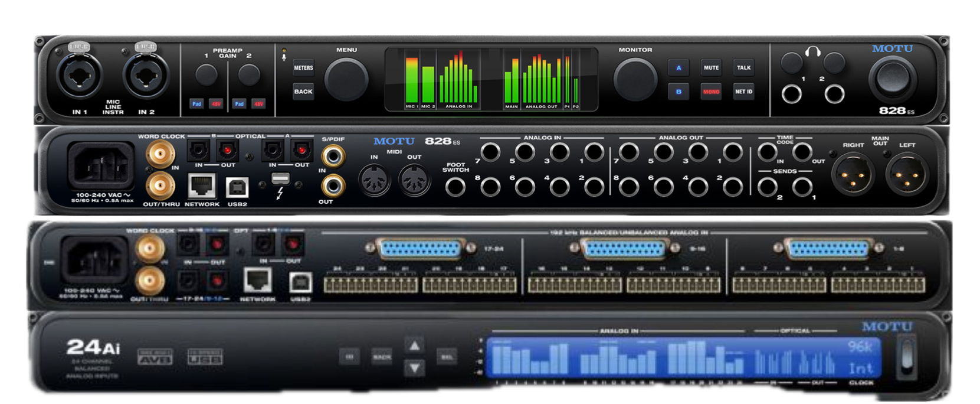Toggle 48V phantom power for preamp 1
Image resolution: width=980 pixels, height=404 pixels.
click(216, 104)
